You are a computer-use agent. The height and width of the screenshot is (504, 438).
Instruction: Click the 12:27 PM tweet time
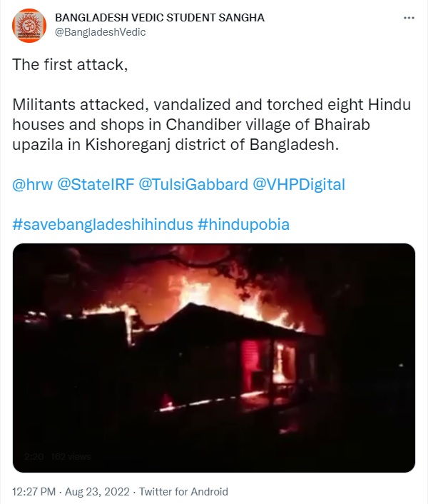pyautogui.click(x=36, y=491)
